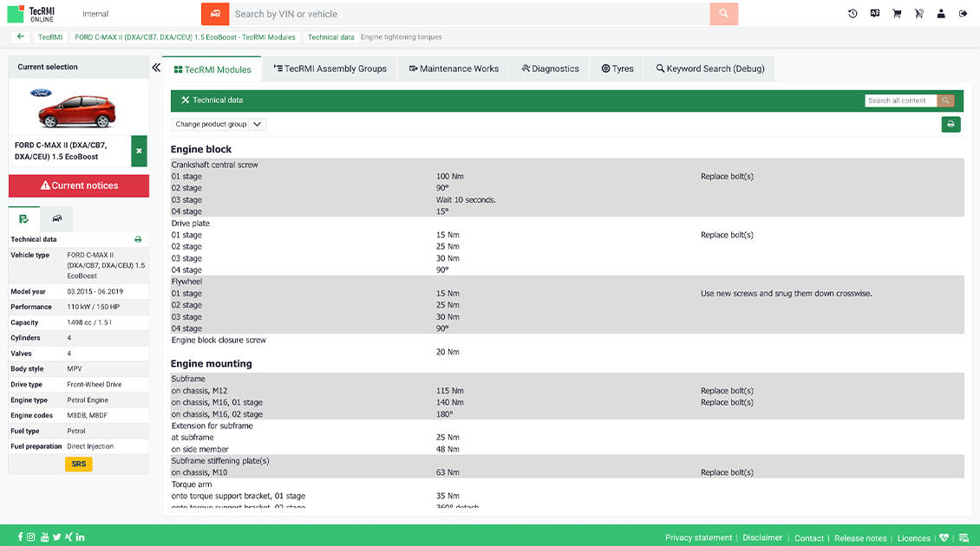Click the Torque arm row label
Screen dimensions: 980x546
192,484
